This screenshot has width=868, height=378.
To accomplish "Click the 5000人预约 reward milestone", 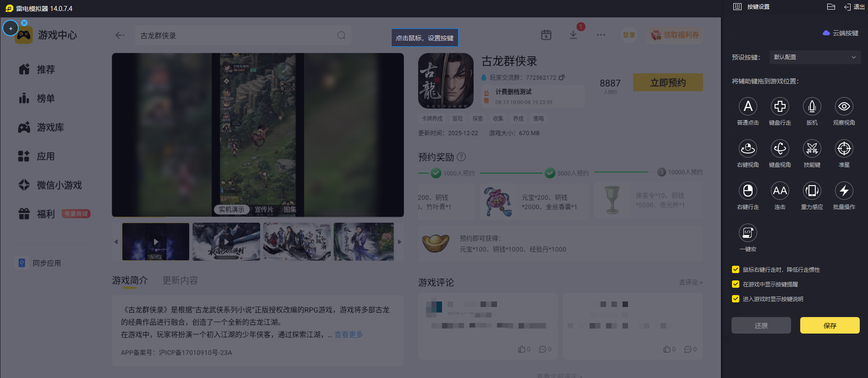I will click(567, 173).
